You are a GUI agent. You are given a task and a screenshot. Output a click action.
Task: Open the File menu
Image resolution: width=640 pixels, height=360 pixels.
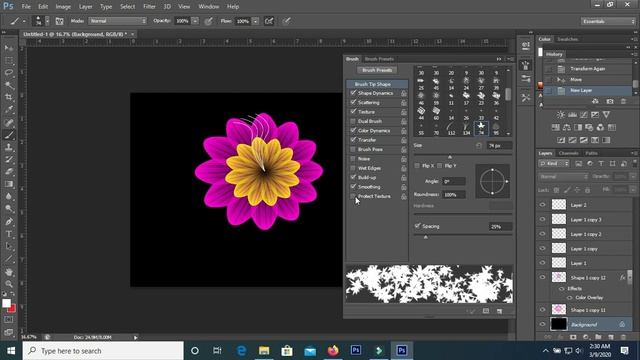[26, 7]
